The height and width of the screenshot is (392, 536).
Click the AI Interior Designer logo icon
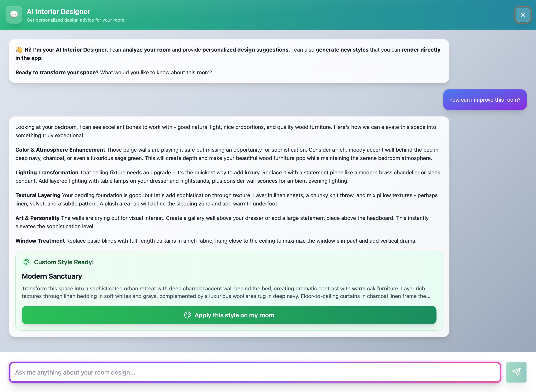click(x=14, y=15)
